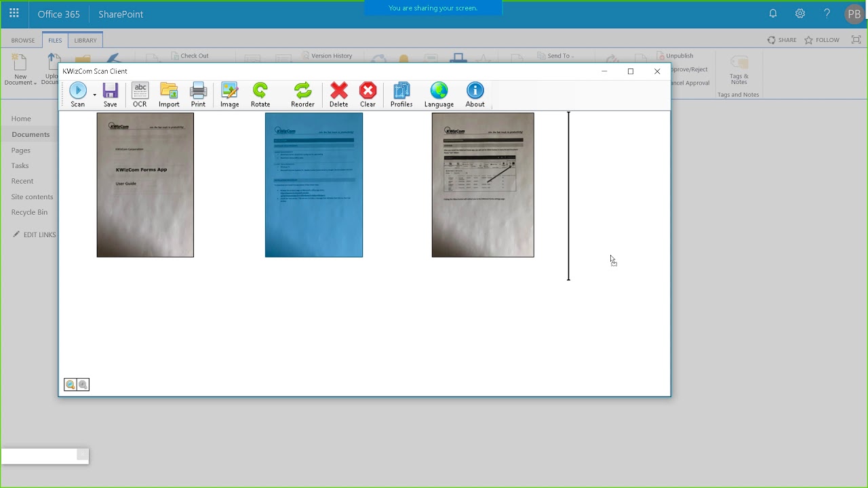The image size is (868, 488).
Task: Open scan Profiles
Action: pos(401,95)
